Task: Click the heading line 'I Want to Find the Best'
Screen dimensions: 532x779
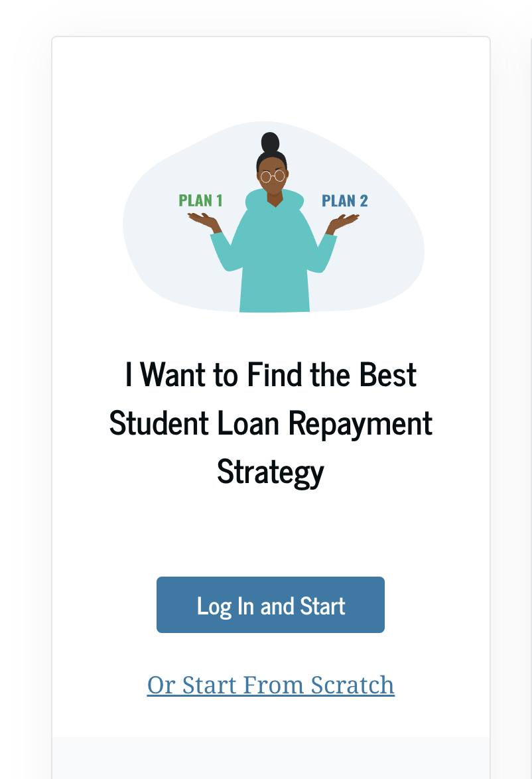Action: tap(271, 375)
